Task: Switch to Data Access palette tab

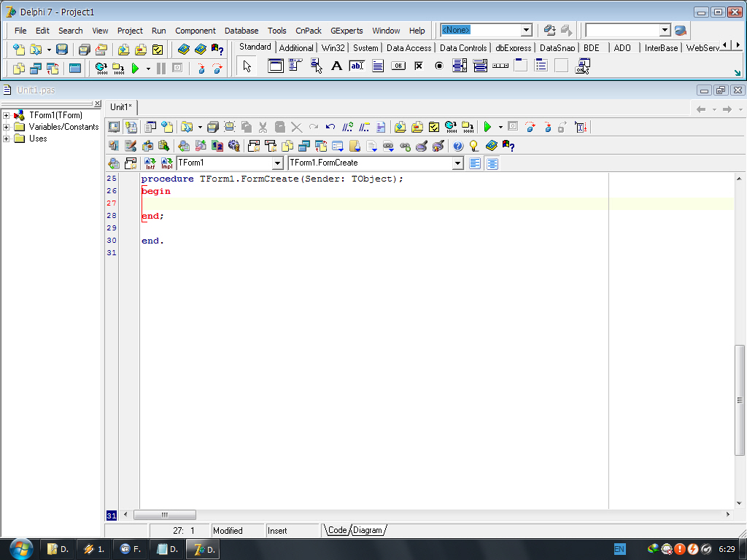Action: tap(409, 47)
